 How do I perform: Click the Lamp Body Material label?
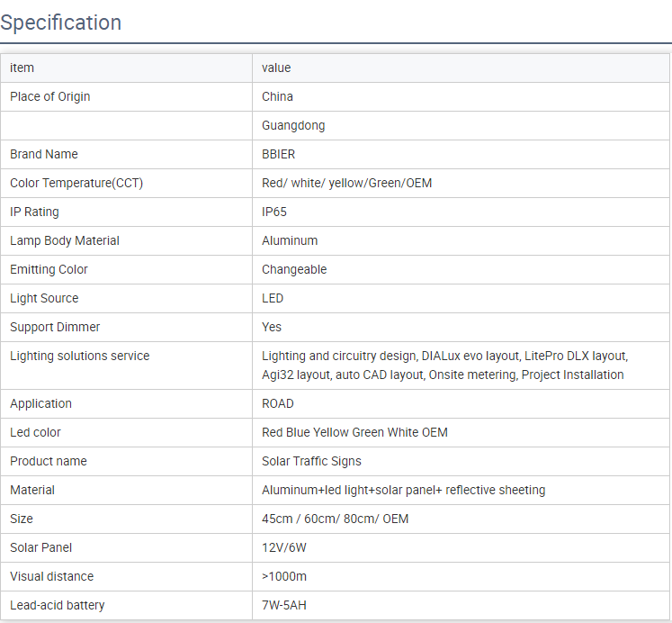point(65,240)
